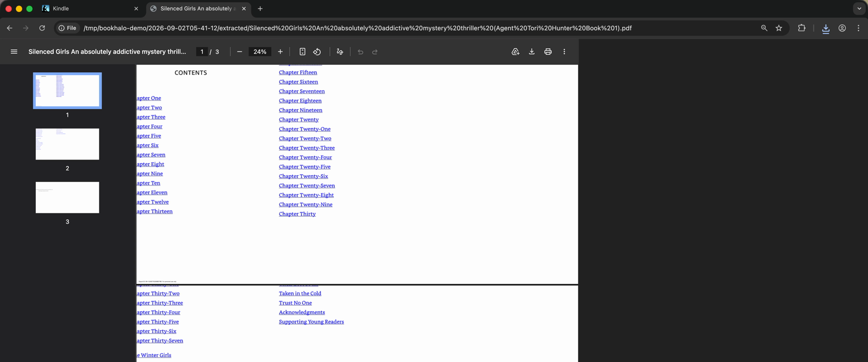Open the browser extensions puzzle icon

[x=802, y=28]
